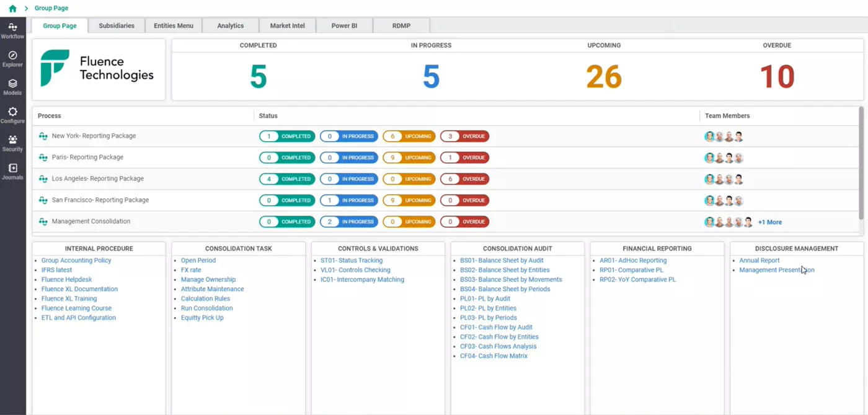Go to the Home icon in breadcrumb
868x415 pixels.
(x=12, y=9)
